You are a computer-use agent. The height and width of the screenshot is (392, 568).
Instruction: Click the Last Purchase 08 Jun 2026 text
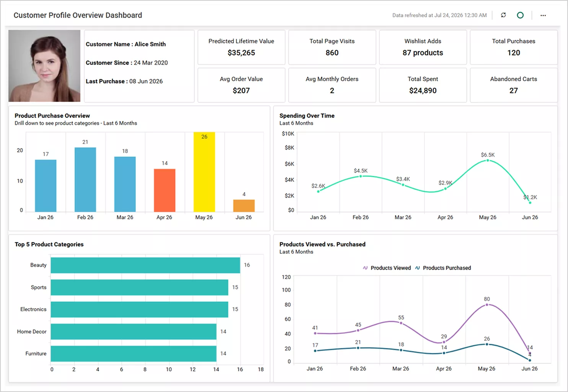pyautogui.click(x=124, y=81)
